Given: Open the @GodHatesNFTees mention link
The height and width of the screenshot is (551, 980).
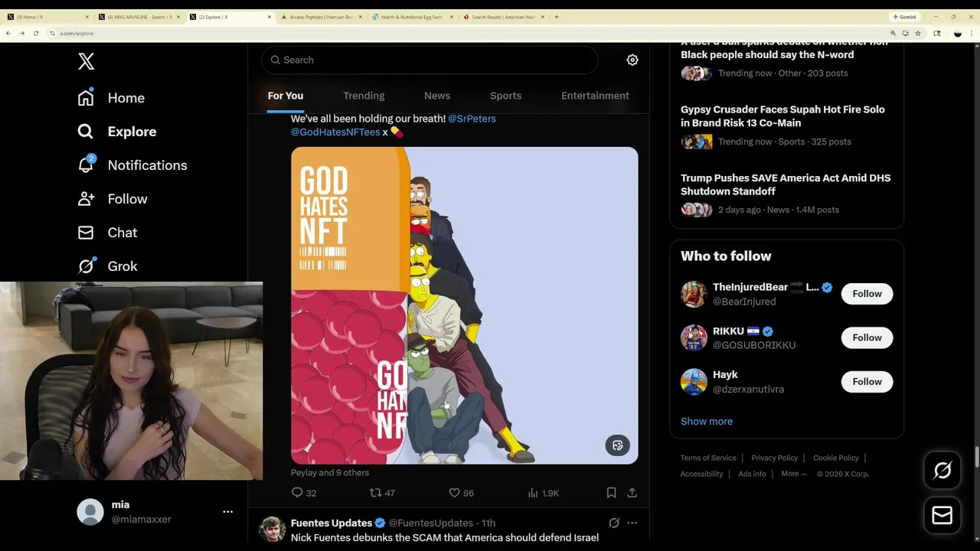Looking at the screenshot, I should pyautogui.click(x=335, y=132).
